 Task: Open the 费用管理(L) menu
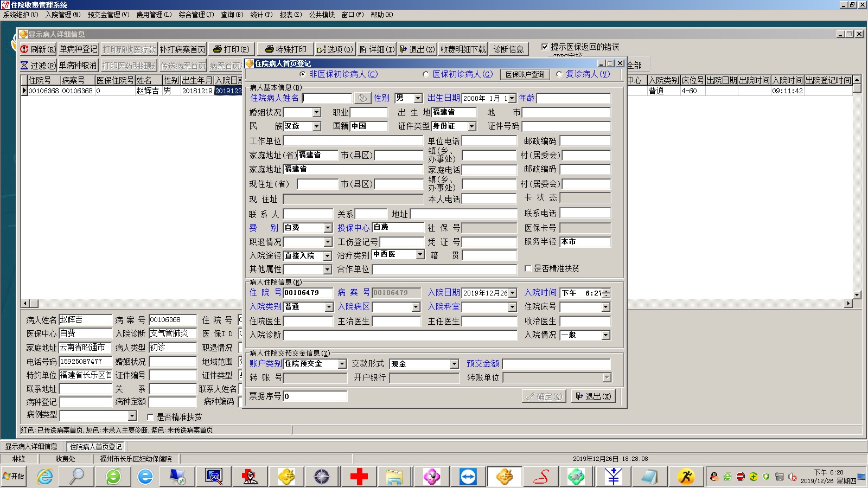point(154,15)
